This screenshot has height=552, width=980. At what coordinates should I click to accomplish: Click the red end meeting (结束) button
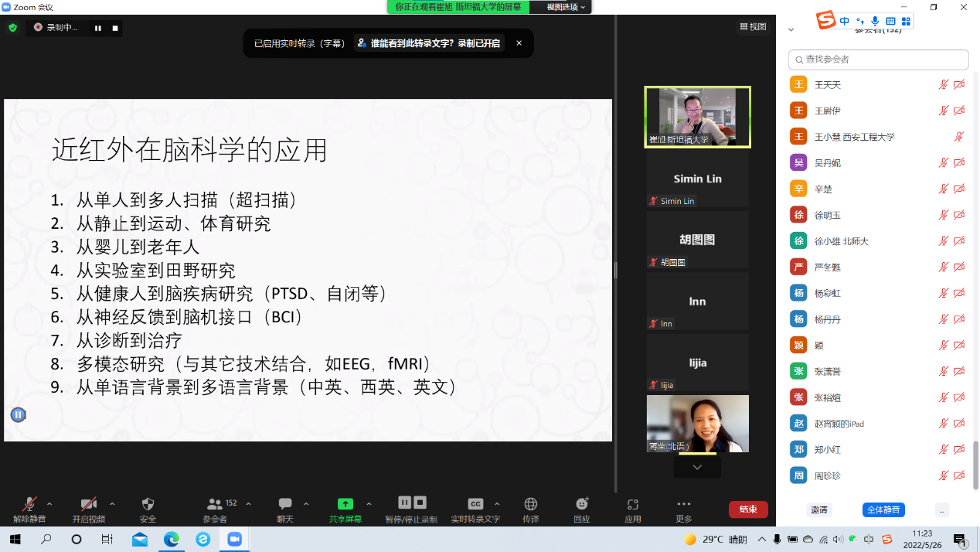coord(747,509)
